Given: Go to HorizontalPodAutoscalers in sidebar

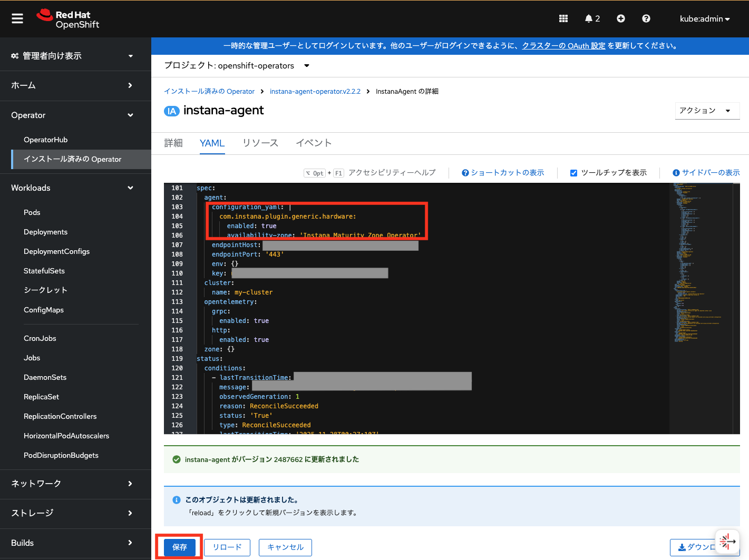Looking at the screenshot, I should (66, 436).
